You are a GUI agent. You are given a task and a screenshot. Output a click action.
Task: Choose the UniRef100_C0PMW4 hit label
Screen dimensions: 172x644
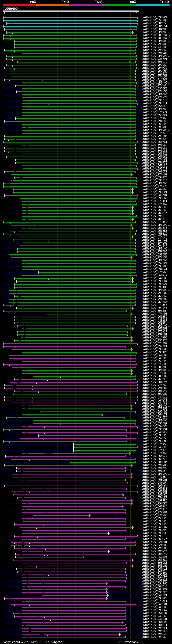[x=154, y=195]
